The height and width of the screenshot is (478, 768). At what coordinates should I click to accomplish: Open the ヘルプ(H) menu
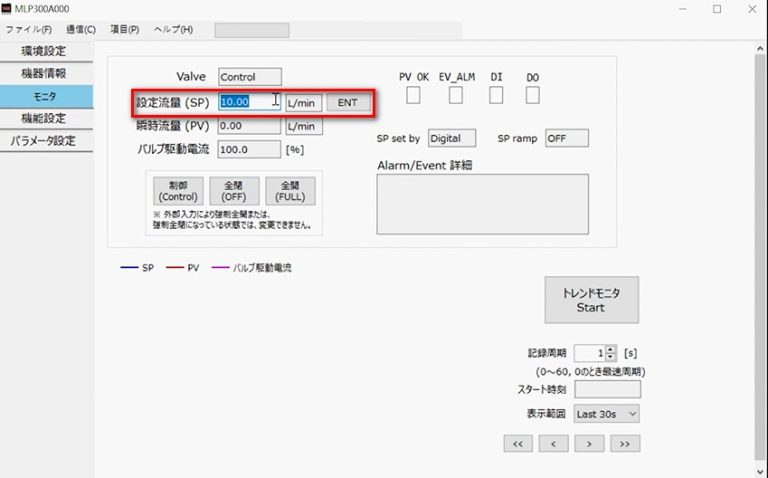coord(174,29)
